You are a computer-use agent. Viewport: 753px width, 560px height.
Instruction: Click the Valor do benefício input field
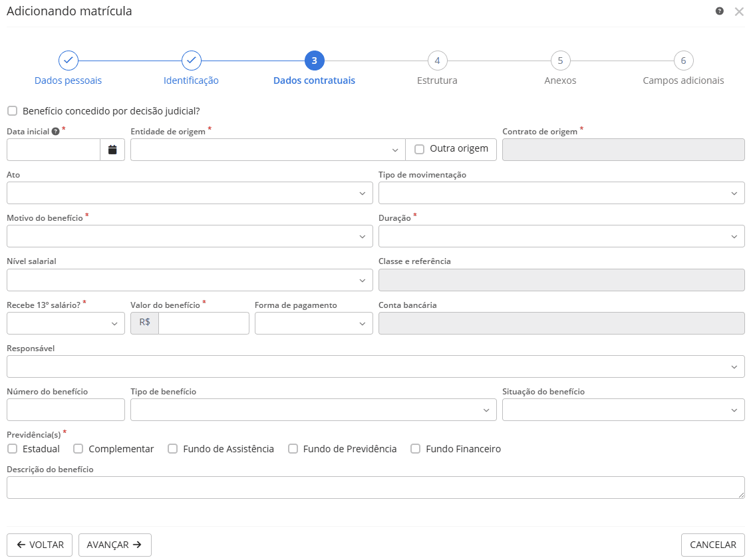tap(204, 323)
